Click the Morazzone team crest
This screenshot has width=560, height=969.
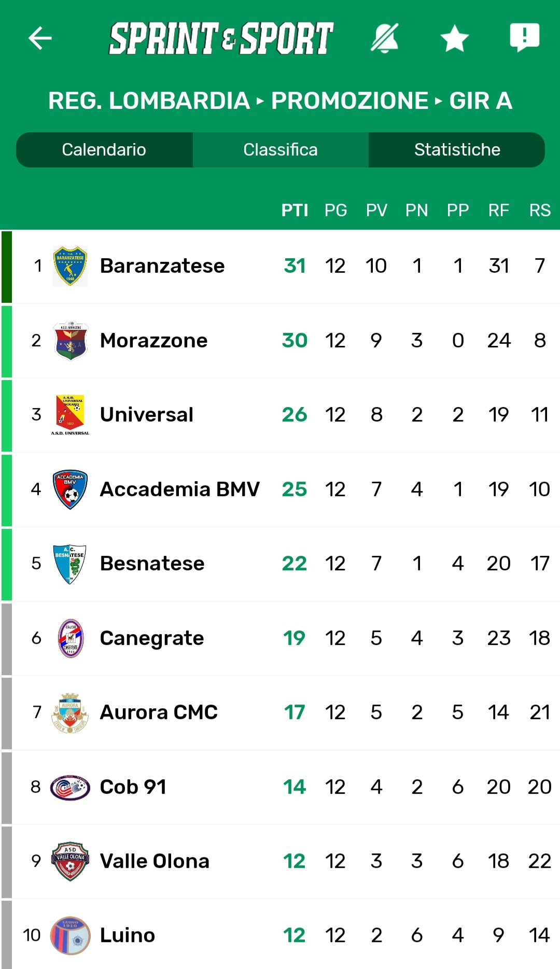pos(71,341)
